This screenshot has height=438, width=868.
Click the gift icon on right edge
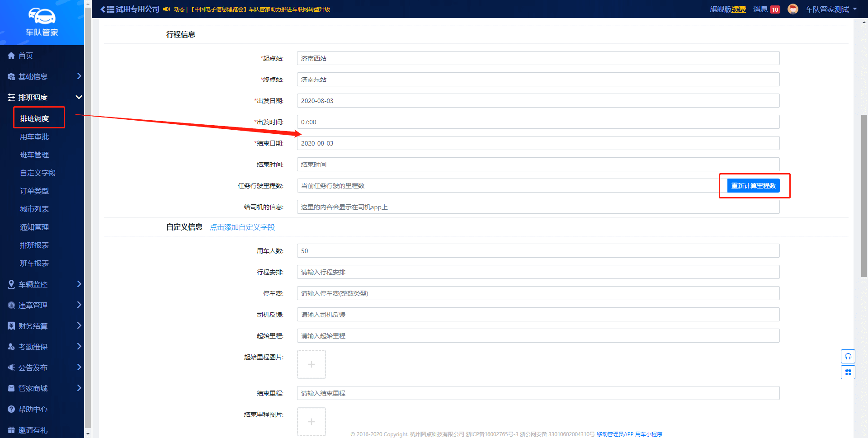click(x=848, y=372)
